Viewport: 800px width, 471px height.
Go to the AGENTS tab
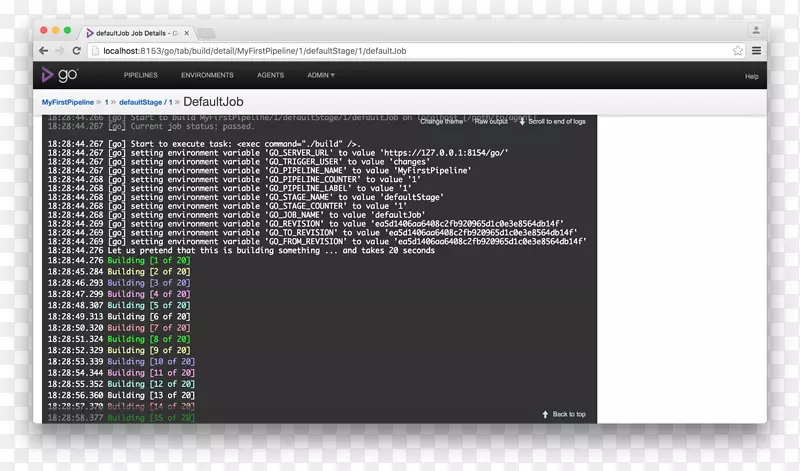[x=270, y=76]
